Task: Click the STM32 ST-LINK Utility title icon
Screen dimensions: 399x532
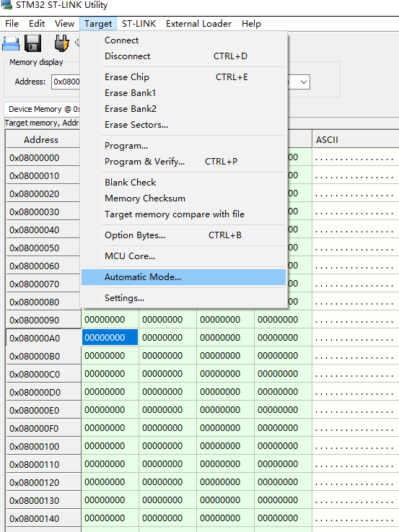Action: pos(6,5)
